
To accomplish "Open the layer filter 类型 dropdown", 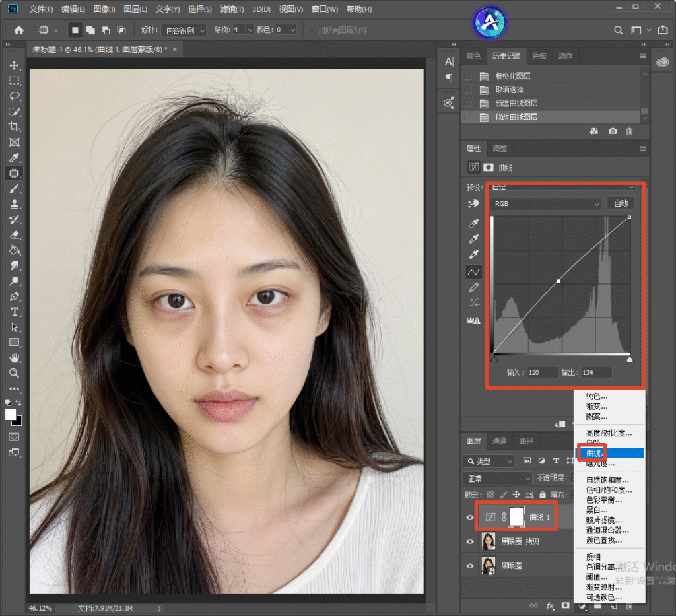I will coord(489,462).
